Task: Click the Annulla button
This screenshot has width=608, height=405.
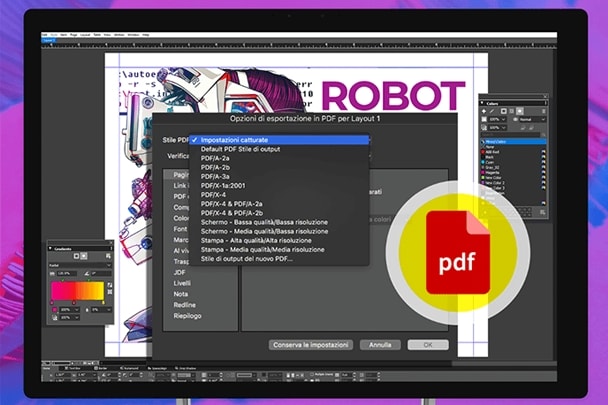Action: click(380, 345)
